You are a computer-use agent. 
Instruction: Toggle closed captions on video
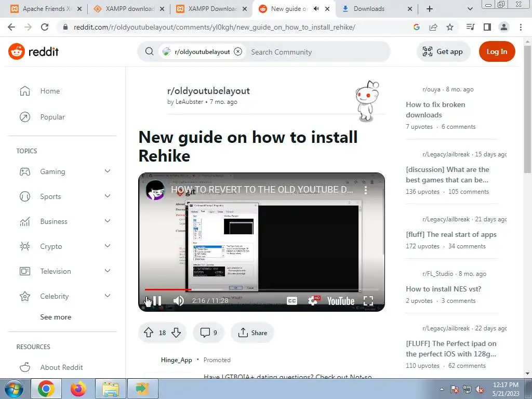(x=292, y=301)
